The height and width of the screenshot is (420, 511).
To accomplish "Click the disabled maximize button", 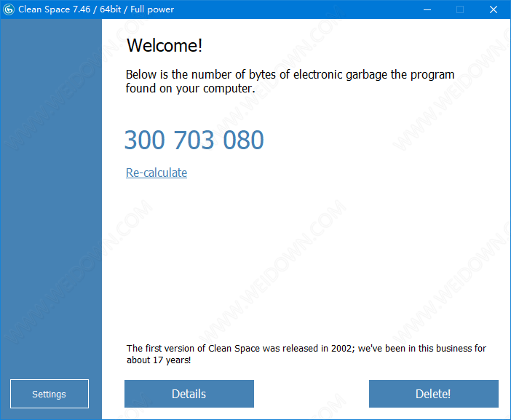I will pyautogui.click(x=460, y=9).
